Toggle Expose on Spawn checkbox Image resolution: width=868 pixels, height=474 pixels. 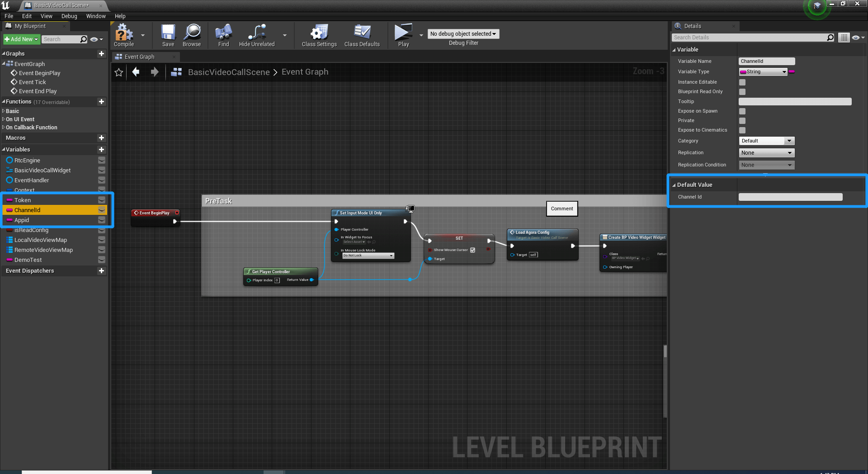[742, 111]
